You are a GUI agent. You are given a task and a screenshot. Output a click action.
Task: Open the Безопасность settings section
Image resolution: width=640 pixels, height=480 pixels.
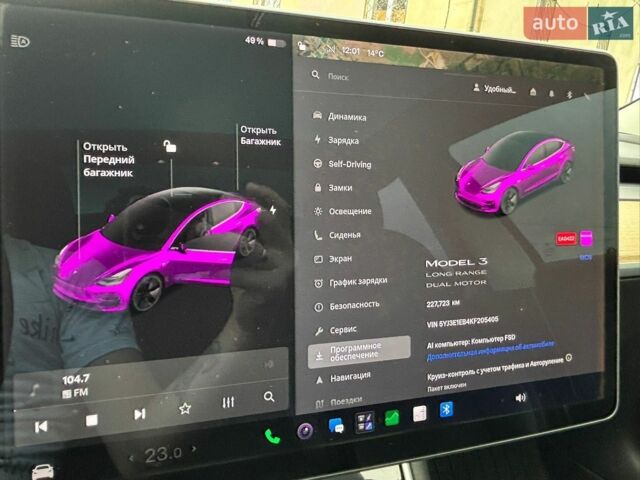click(x=347, y=306)
